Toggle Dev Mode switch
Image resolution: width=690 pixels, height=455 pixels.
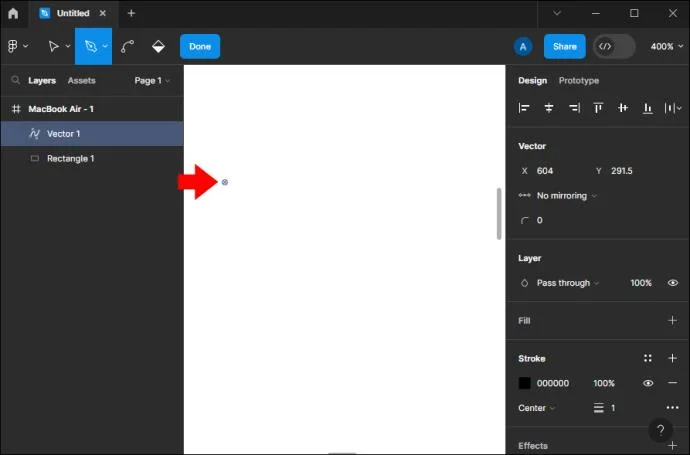coord(614,46)
